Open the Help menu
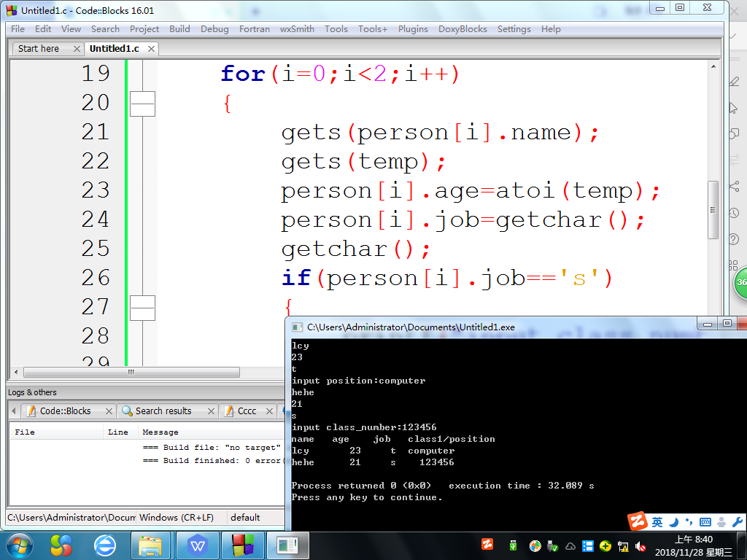The image size is (747, 560). point(551,29)
